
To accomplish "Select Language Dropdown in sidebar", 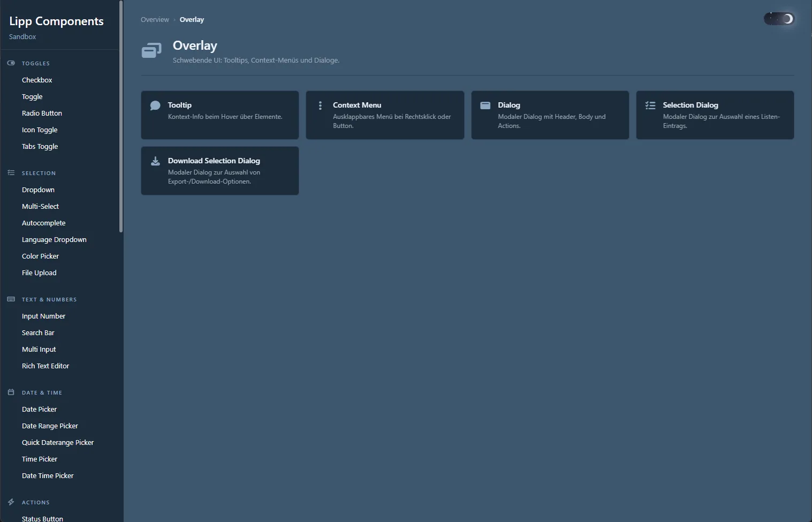I will [x=54, y=239].
